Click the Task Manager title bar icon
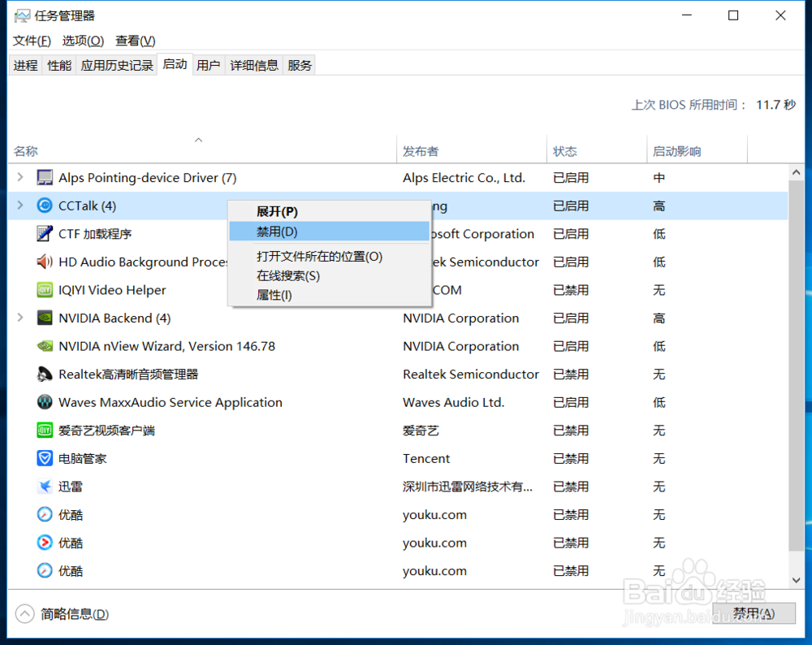The height and width of the screenshot is (645, 812). [22, 16]
